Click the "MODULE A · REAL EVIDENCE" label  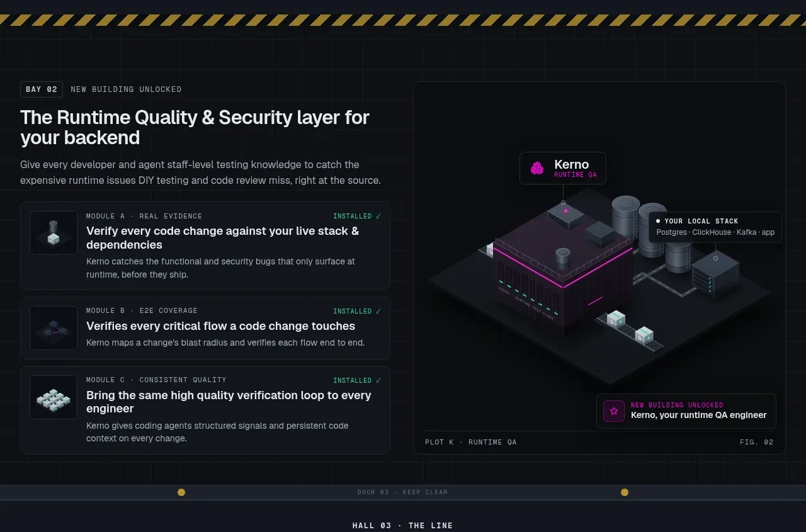(144, 216)
